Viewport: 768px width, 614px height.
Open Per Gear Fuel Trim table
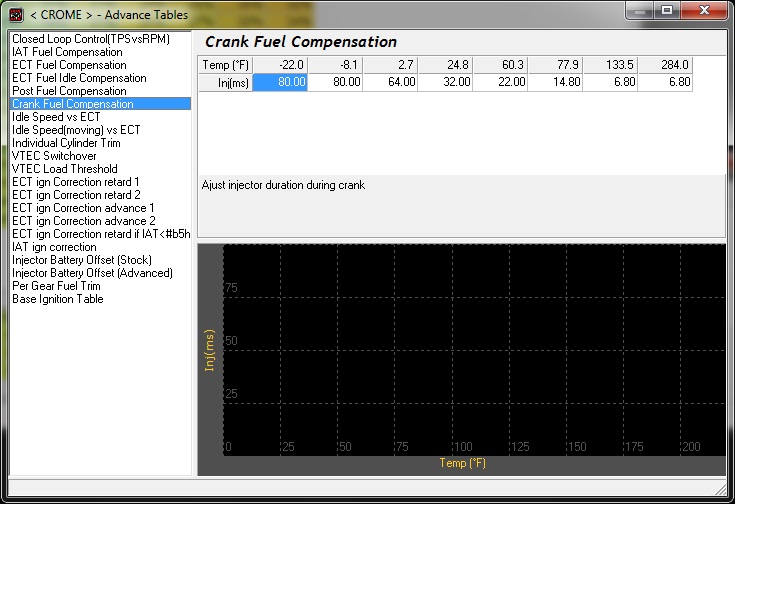point(56,286)
